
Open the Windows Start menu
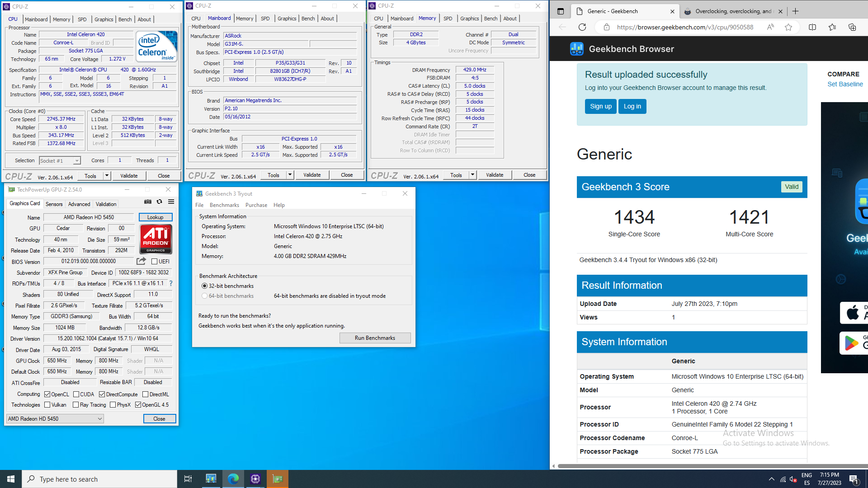pos(11,479)
